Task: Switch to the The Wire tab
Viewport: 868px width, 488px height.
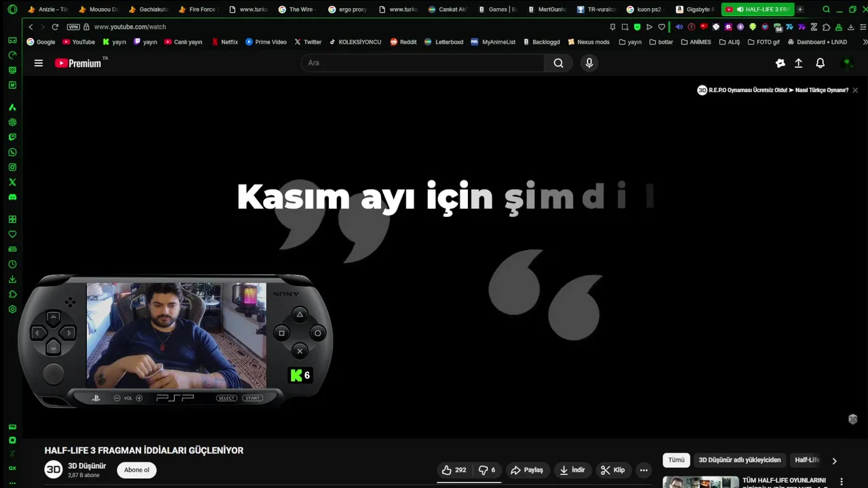Action: click(x=296, y=9)
